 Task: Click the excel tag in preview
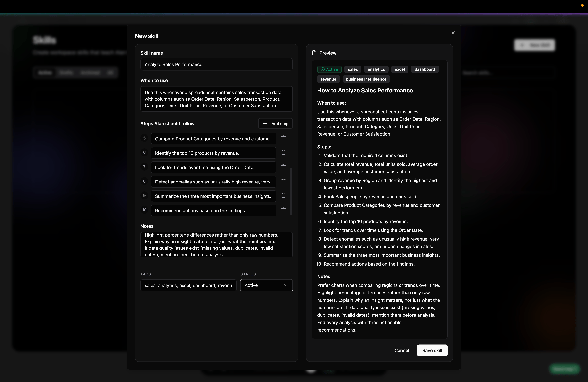point(400,69)
